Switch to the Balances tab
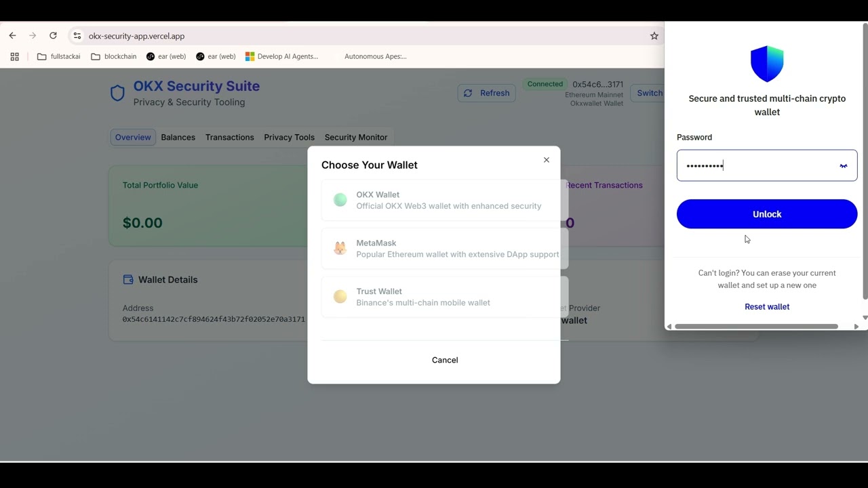Screen dimensions: 868x488 coord(178,138)
